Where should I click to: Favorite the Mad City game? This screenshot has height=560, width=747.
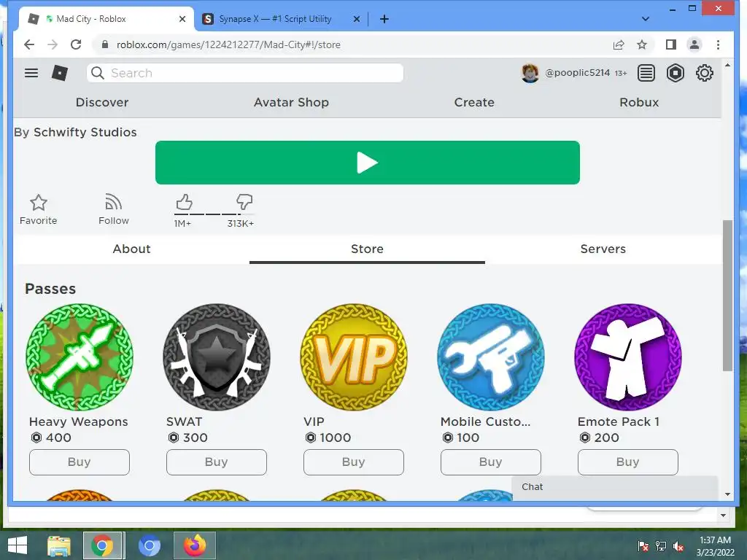point(38,209)
